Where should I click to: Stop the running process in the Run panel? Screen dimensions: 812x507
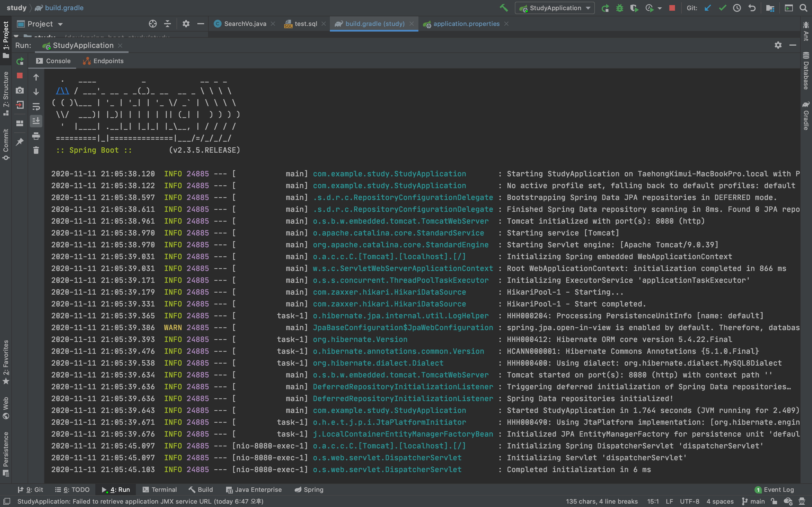pyautogui.click(x=20, y=76)
